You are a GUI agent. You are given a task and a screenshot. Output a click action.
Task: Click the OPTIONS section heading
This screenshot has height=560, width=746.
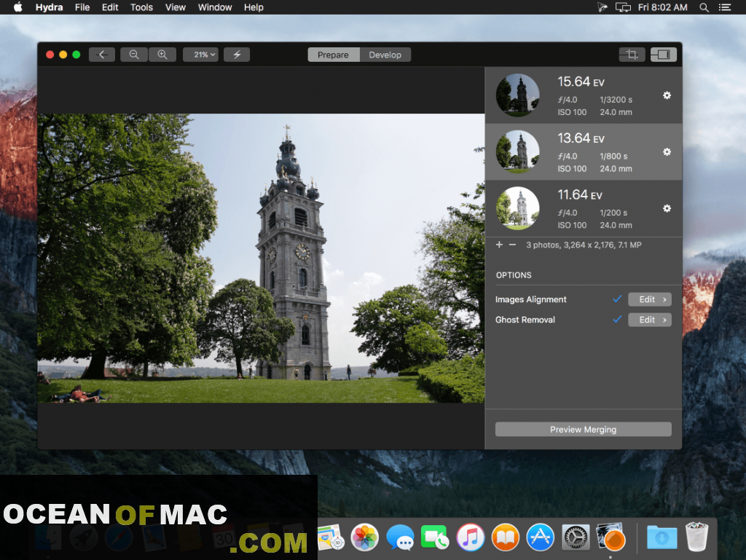pyautogui.click(x=514, y=275)
